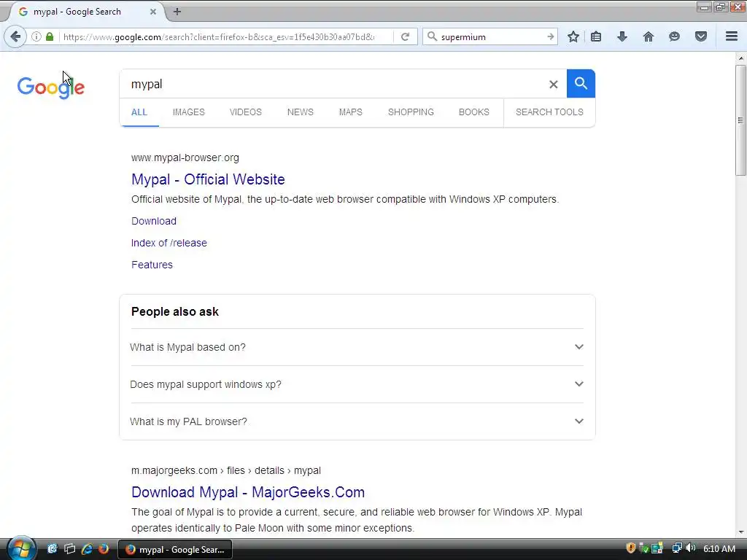The image size is (747, 560).
Task: Click the m.majorgeeks.com breadcrumb text
Action: 226,470
